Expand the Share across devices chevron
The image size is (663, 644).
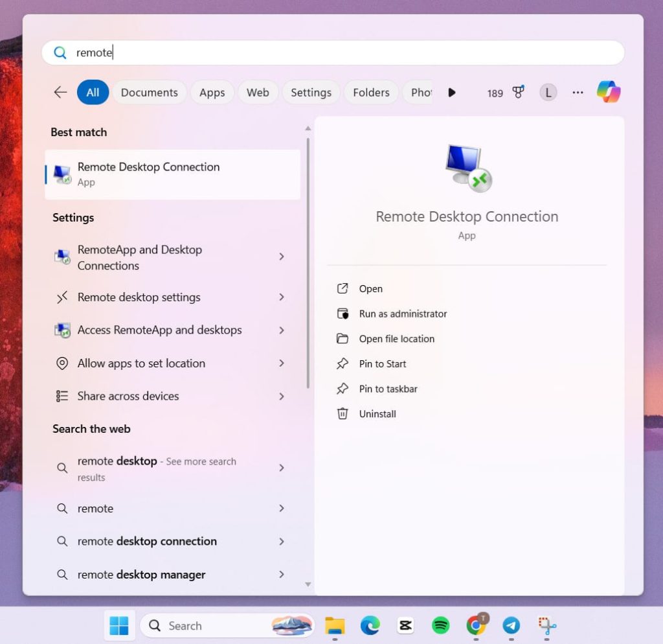282,396
